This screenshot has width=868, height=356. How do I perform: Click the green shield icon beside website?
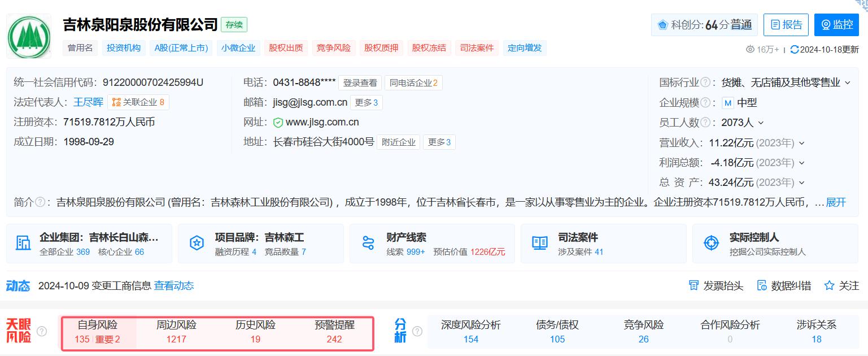(x=278, y=123)
